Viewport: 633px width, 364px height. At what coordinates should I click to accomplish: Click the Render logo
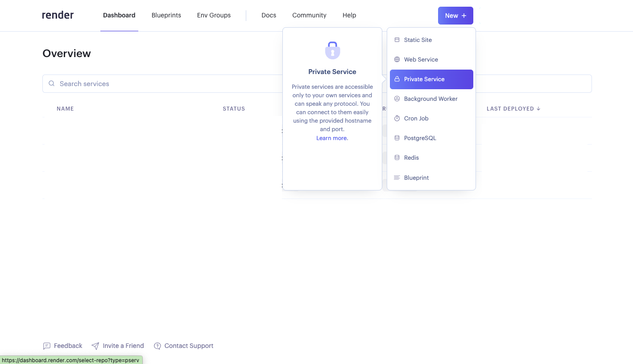(58, 15)
